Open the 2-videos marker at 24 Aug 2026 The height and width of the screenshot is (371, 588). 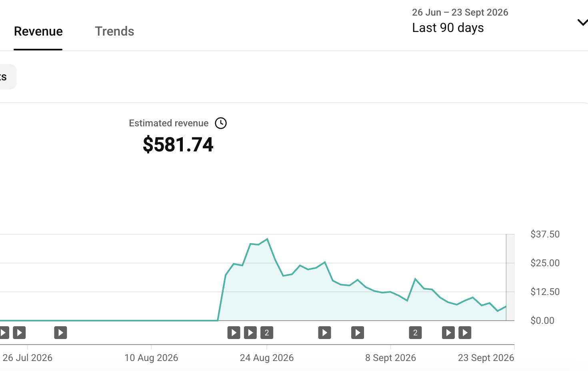pos(267,333)
